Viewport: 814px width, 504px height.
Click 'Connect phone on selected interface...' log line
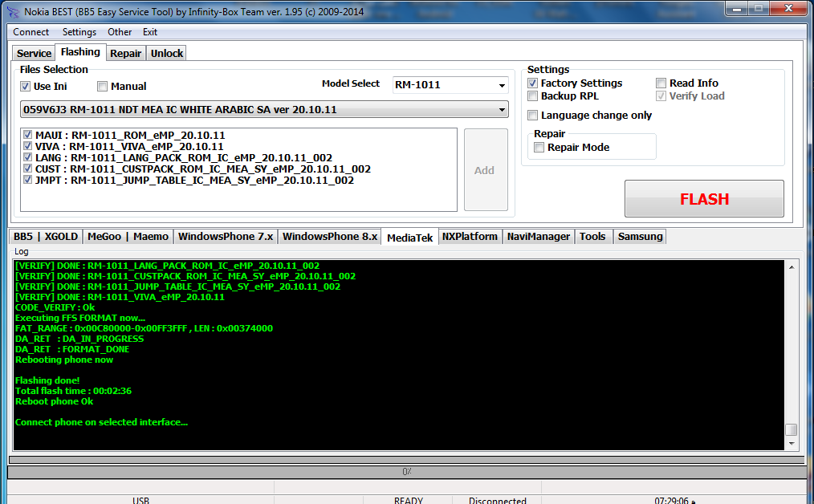tap(101, 422)
